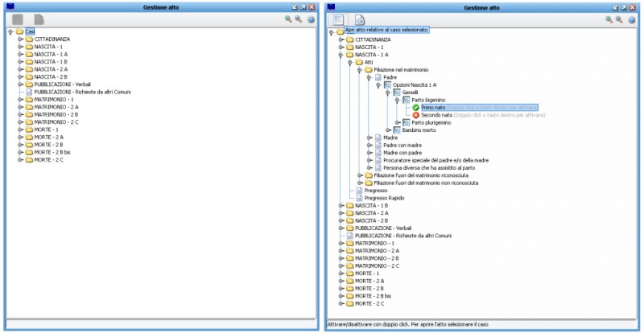The height and width of the screenshot is (333, 644).
Task: Click the Pregresso Rapido document icon
Action: pos(359,198)
